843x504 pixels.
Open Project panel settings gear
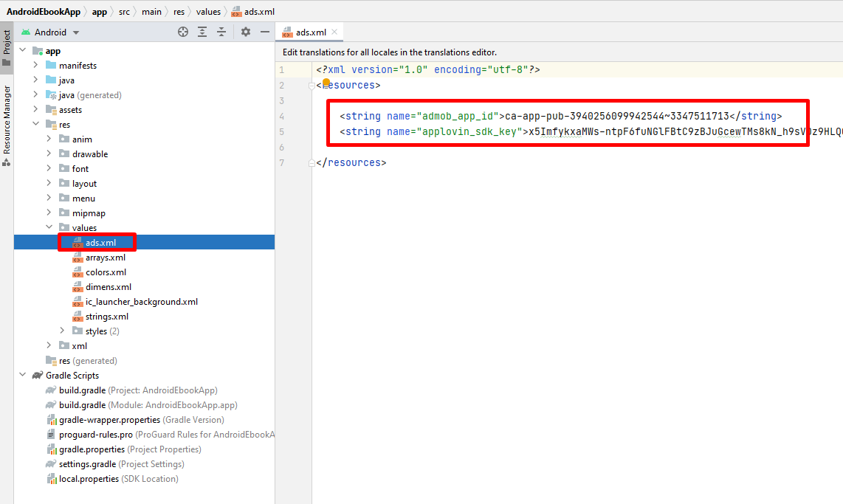point(246,32)
